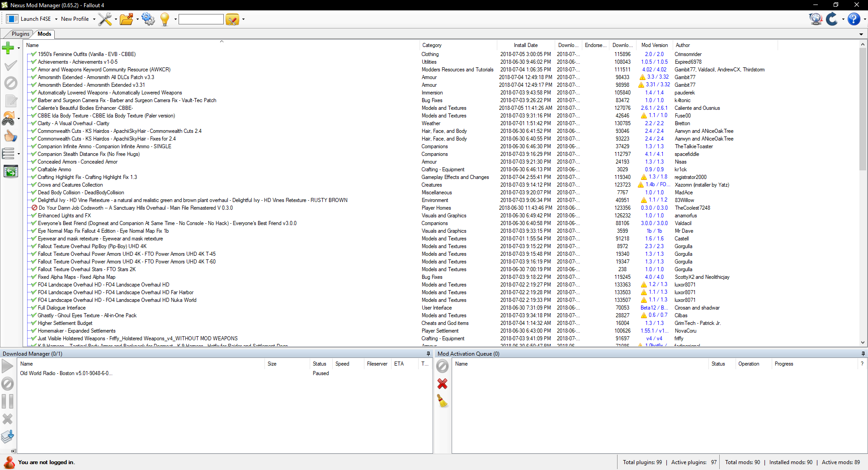
Task: Toggle the Do Your Damn Job Codsworth mod status
Action: tap(34, 208)
